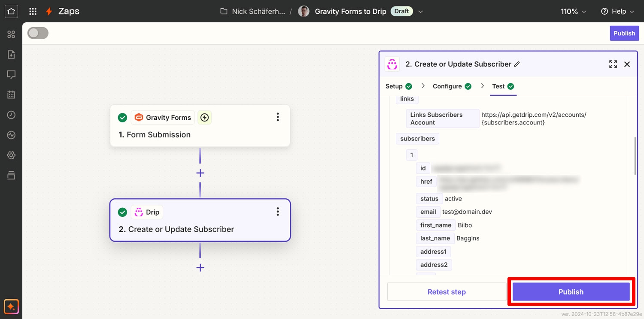644x319 pixels.
Task: Add a step after the Drip action
Action: 200,267
